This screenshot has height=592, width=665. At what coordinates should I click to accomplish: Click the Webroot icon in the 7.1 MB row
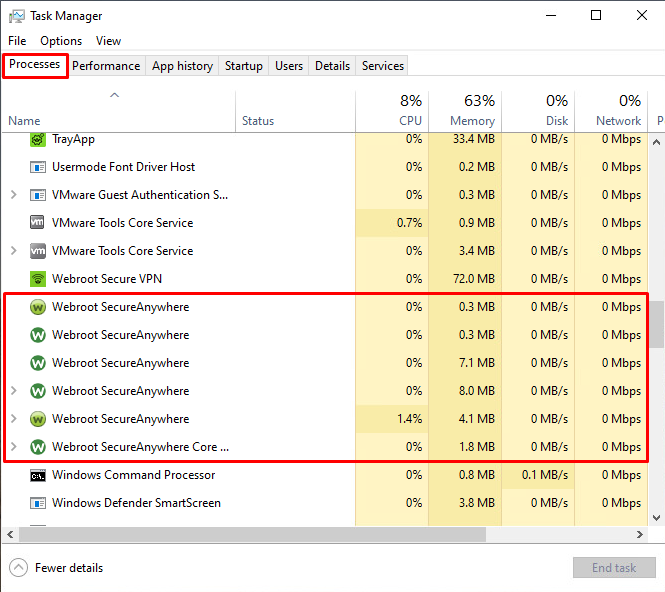pyautogui.click(x=38, y=363)
